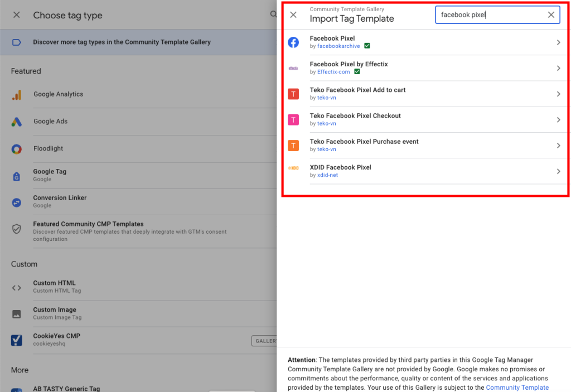Screen dimensions: 571x392
Task: Expand the XDID Facebook Pixel chevron
Action: coord(558,171)
